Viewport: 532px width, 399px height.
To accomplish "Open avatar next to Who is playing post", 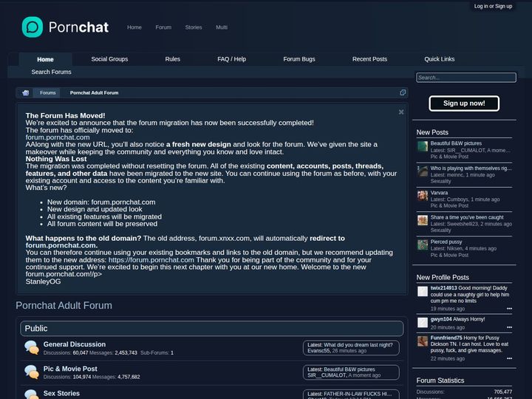I will coord(423,171).
